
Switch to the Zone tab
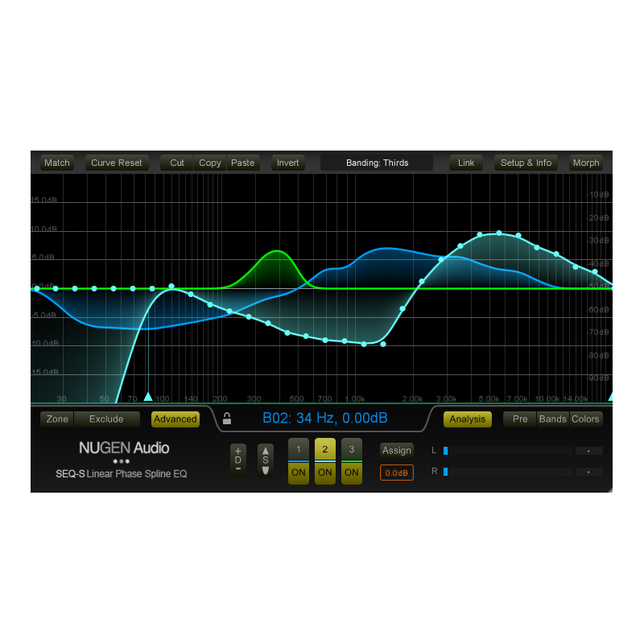point(56,419)
